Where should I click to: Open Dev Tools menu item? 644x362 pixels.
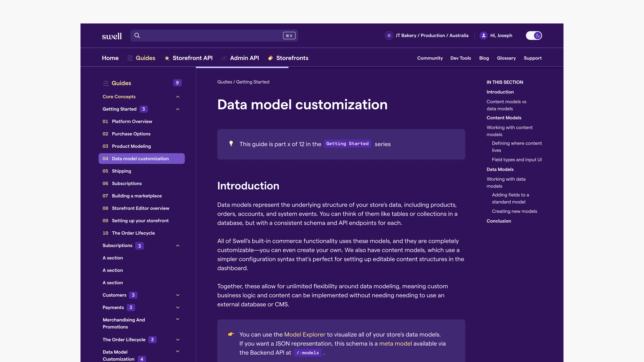(461, 58)
